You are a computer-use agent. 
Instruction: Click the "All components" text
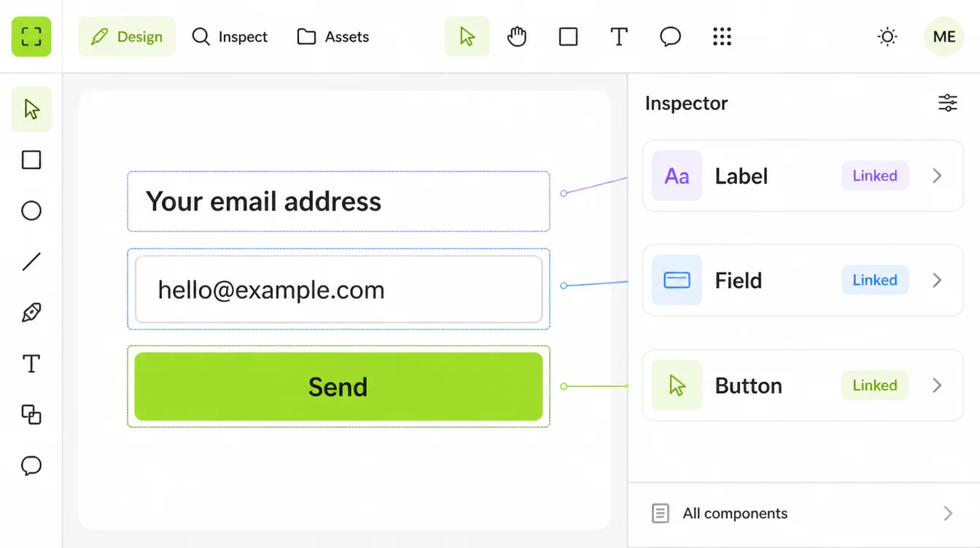[x=735, y=513]
